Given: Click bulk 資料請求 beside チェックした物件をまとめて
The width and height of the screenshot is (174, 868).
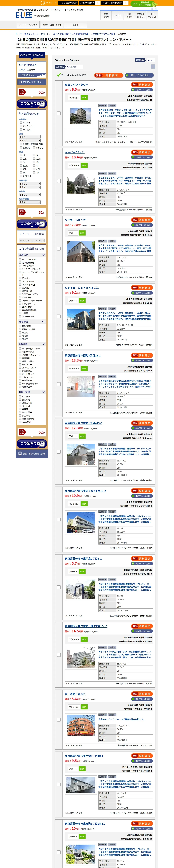Looking at the screenshot, I should [108, 76].
